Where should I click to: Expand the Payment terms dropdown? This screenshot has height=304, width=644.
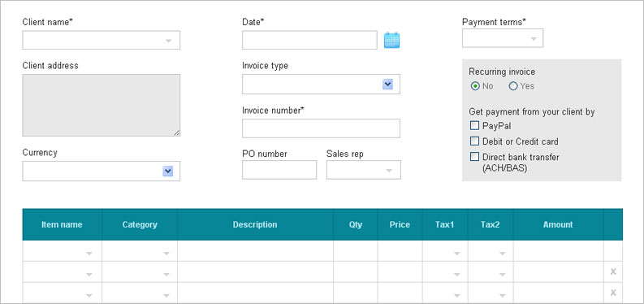click(503, 38)
